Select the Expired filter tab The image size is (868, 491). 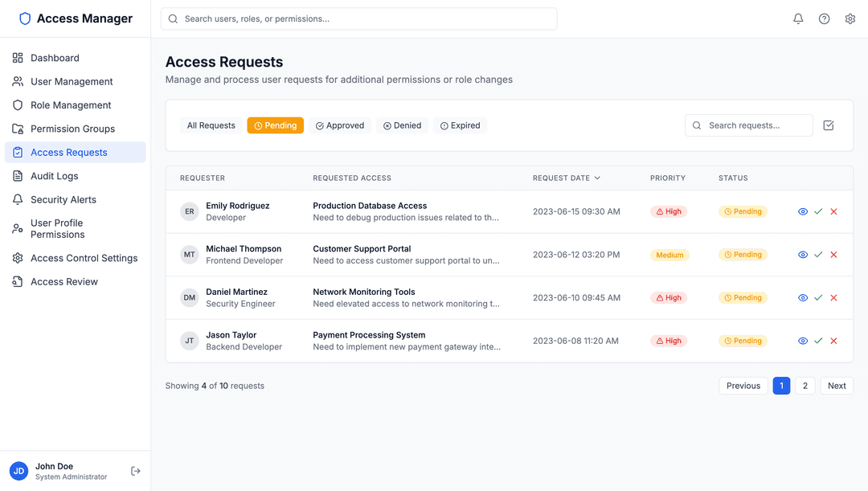(460, 125)
